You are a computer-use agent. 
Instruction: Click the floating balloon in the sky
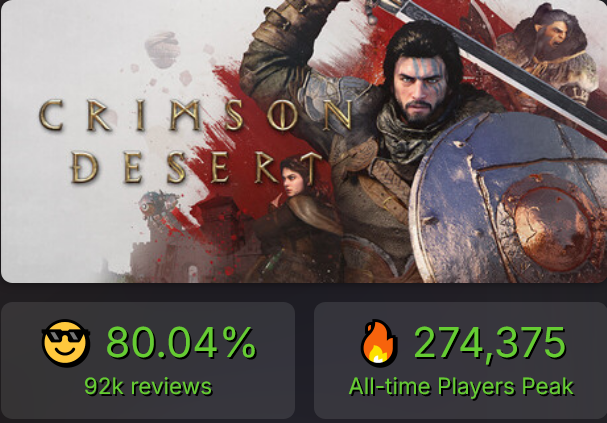(x=162, y=50)
